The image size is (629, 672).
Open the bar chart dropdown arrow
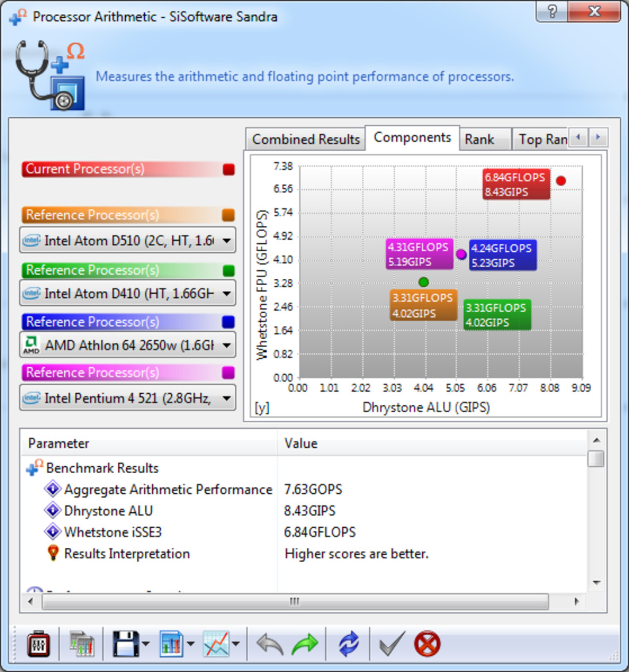click(191, 644)
